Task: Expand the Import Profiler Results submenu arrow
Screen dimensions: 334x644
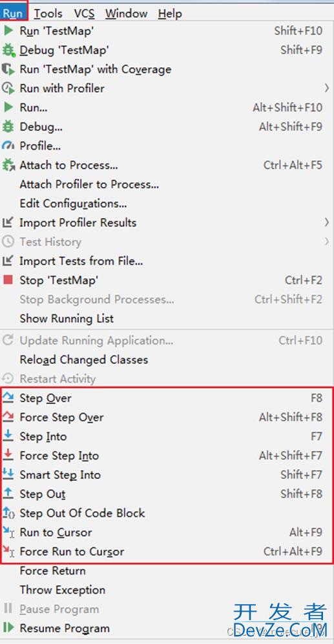Action: click(327, 222)
